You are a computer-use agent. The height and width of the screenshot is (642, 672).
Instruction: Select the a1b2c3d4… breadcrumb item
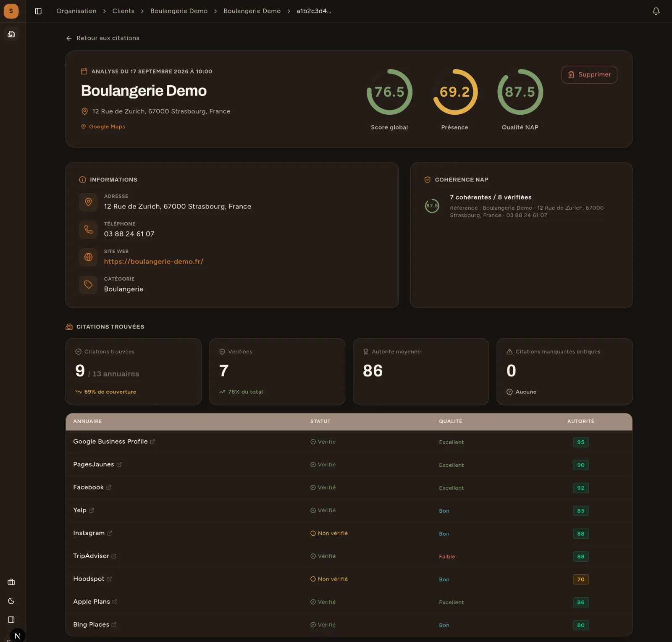point(314,11)
